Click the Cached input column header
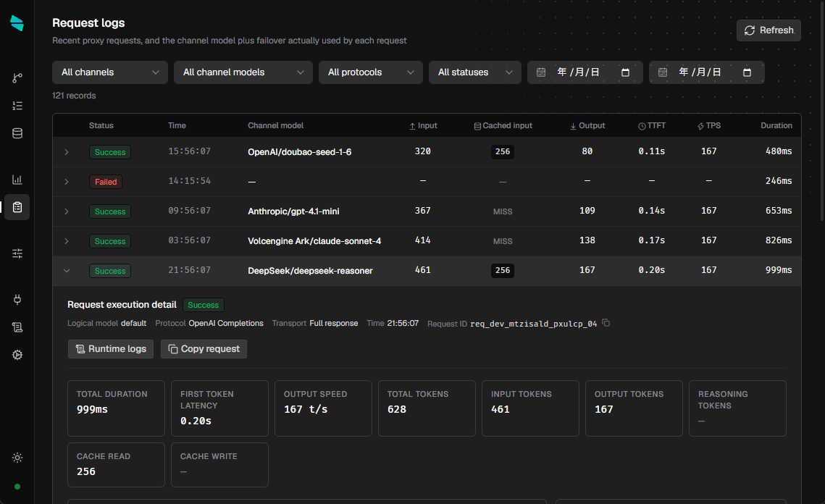 click(503, 126)
